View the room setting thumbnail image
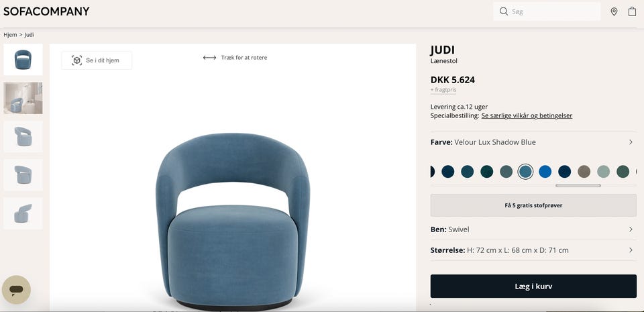 pos(23,98)
